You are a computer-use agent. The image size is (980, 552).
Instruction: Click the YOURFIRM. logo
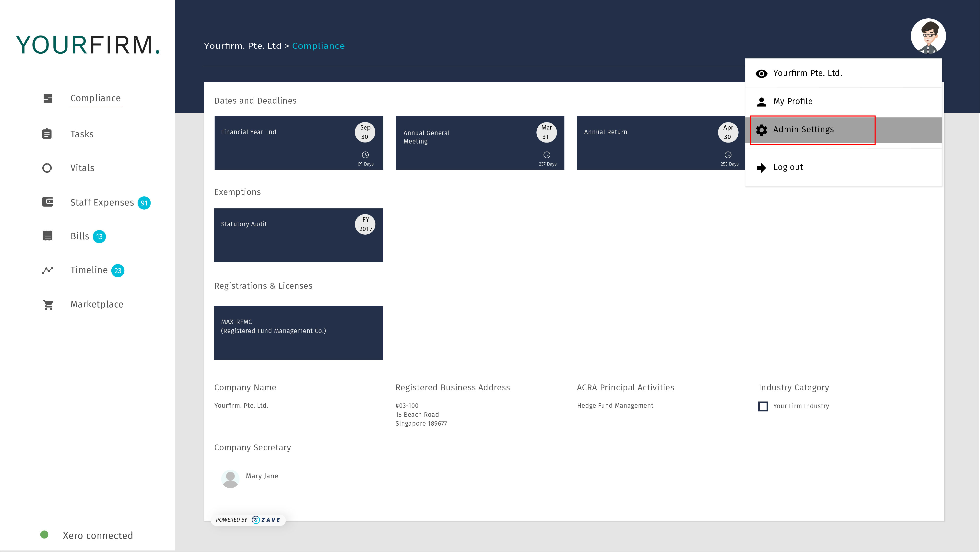88,45
